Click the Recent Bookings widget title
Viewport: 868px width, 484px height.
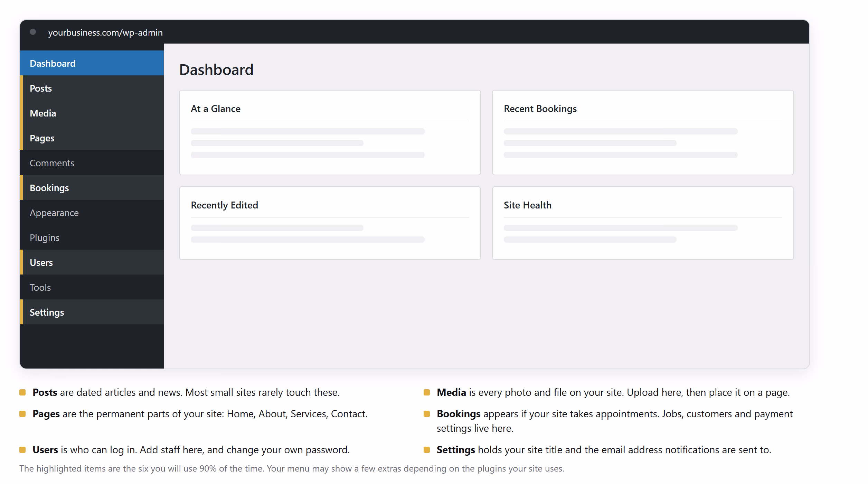point(540,109)
